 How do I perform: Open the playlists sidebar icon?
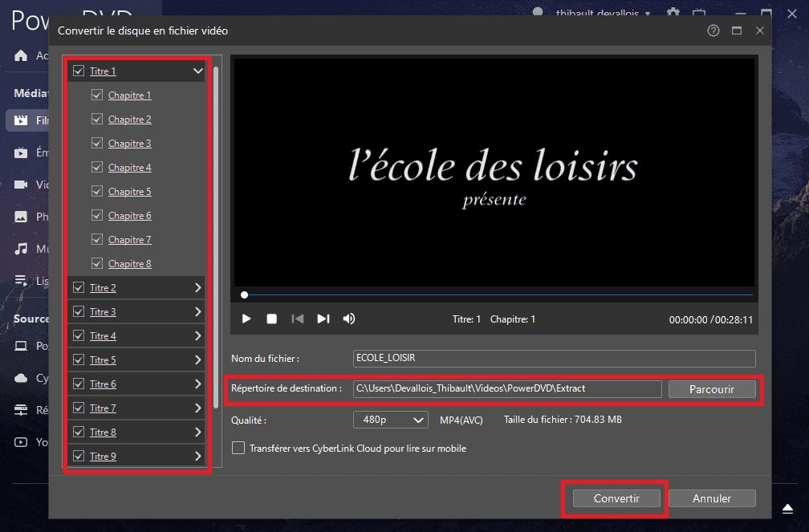point(21,281)
